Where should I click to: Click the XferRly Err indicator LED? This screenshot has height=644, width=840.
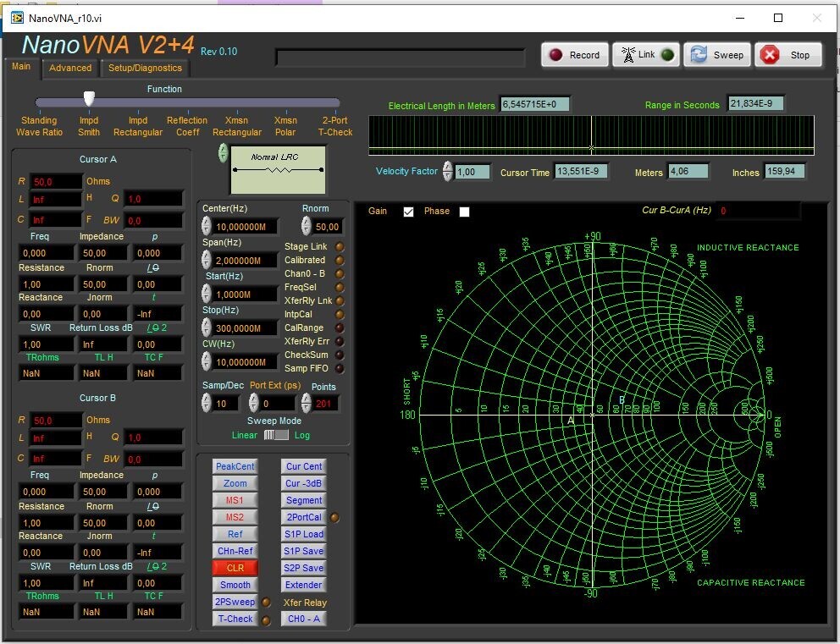tap(340, 341)
